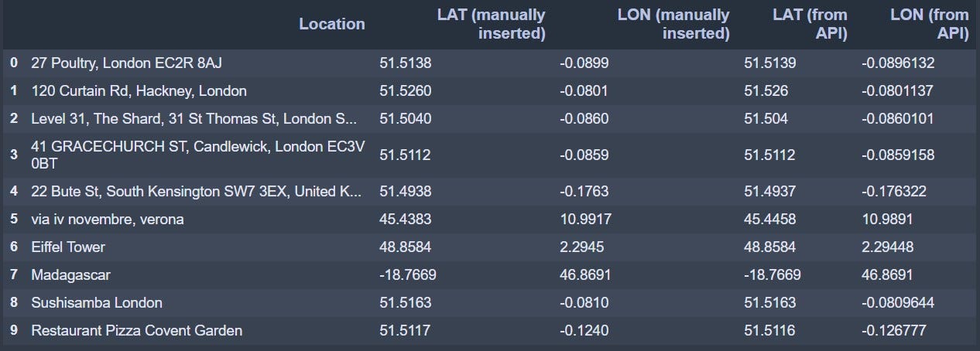Select row index 5 label
Screen dimensions: 980x351
[x=14, y=220]
